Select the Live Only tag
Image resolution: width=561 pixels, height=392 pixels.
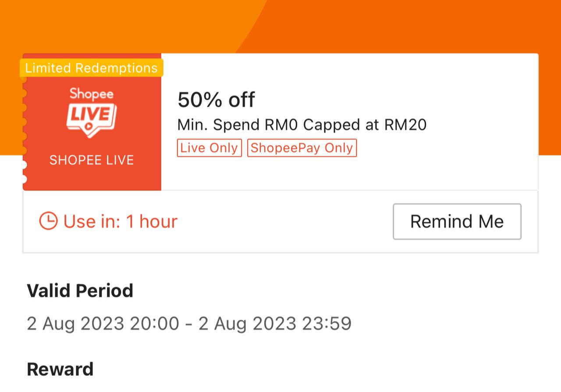pos(209,148)
